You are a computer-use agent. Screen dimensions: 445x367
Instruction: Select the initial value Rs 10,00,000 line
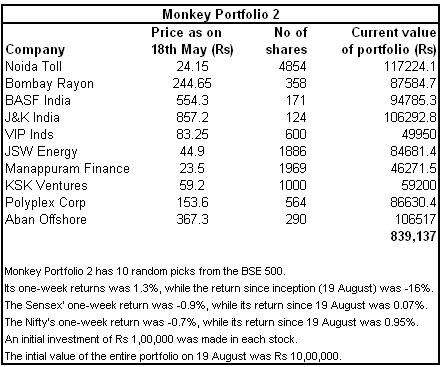(x=173, y=356)
